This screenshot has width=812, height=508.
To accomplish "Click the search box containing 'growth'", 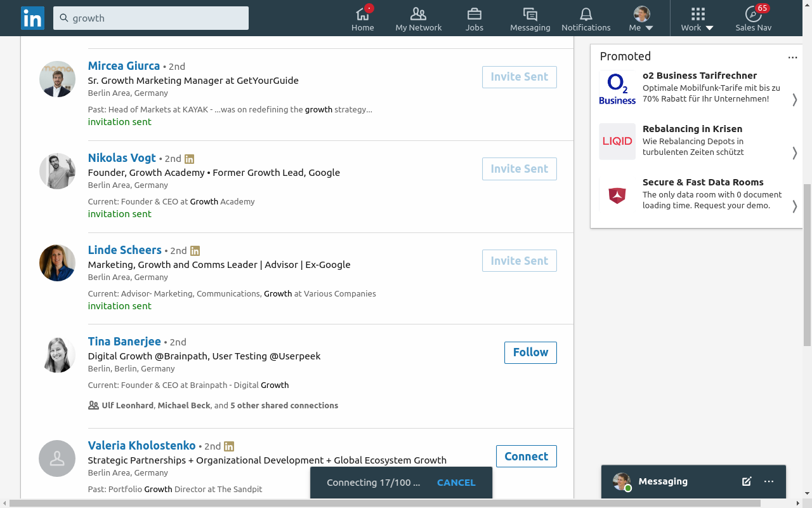I will tap(151, 18).
